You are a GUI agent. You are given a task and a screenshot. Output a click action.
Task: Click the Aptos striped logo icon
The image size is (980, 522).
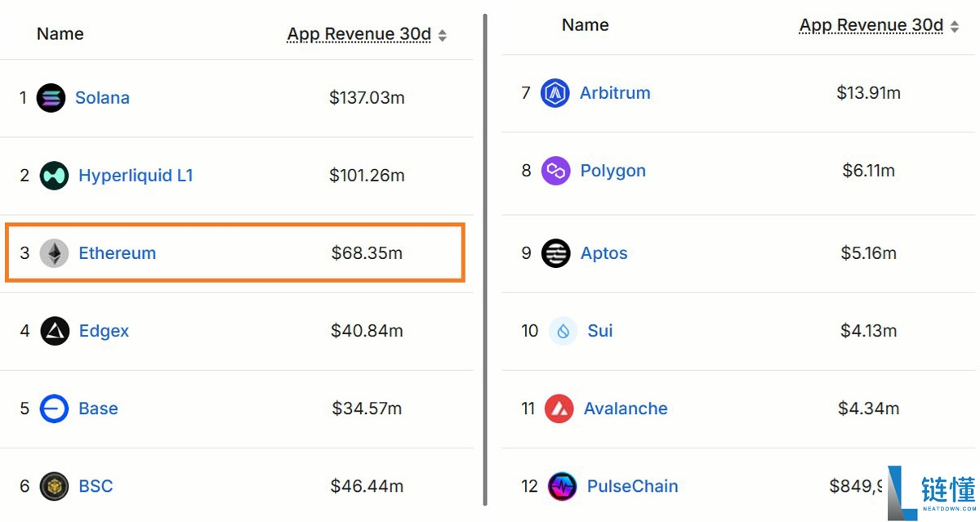pos(556,253)
